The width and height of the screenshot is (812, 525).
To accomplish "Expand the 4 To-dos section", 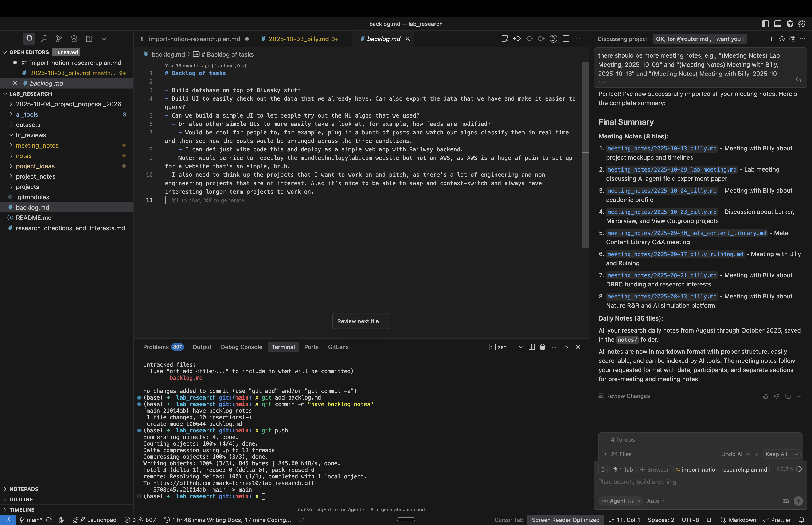I will pos(622,440).
